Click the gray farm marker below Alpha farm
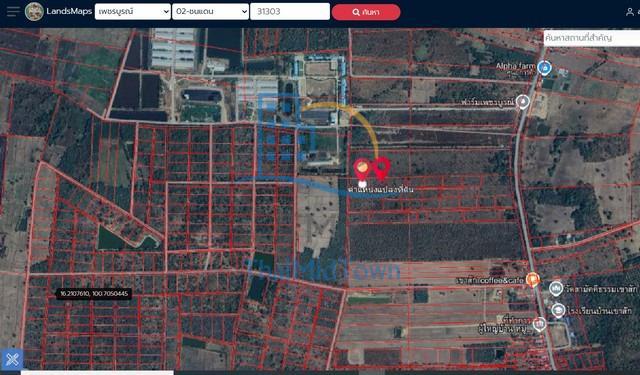 pyautogui.click(x=523, y=102)
